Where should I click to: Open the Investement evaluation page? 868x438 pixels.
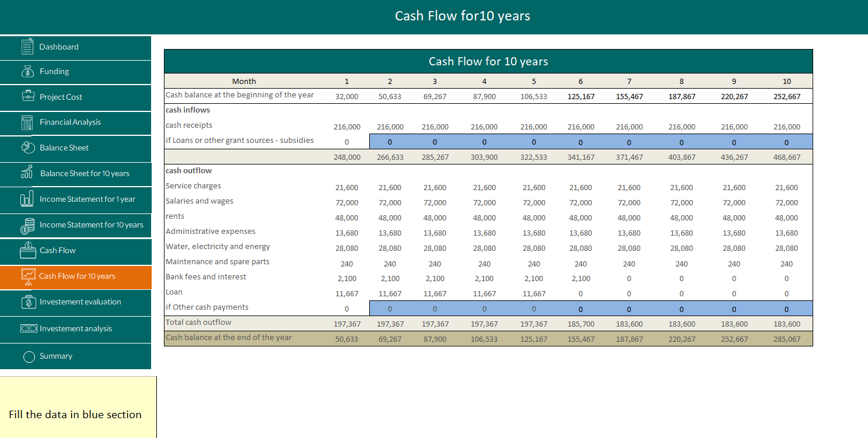click(75, 303)
